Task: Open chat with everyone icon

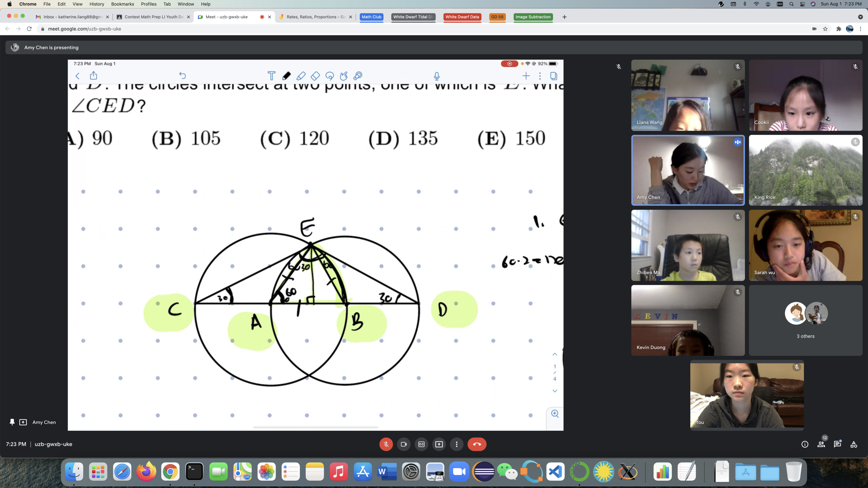Action: pyautogui.click(x=837, y=444)
